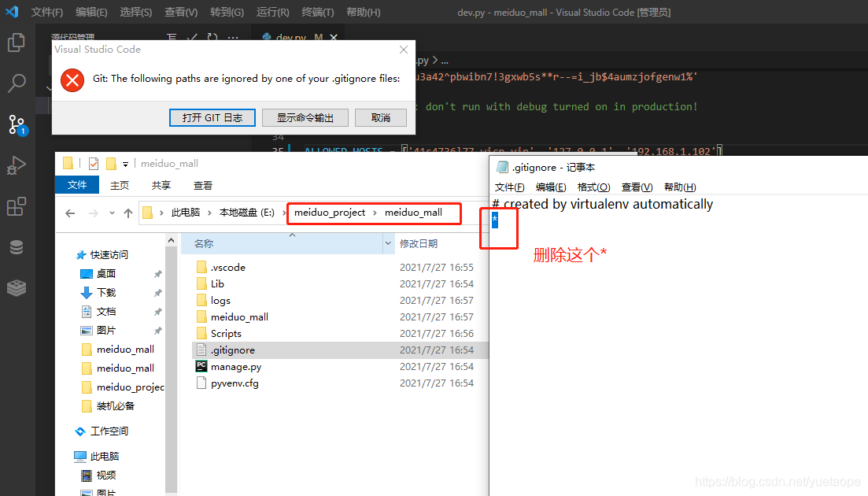Open the 终端(T) menu in VS Code
Screen dimensions: 868x496
(x=318, y=12)
